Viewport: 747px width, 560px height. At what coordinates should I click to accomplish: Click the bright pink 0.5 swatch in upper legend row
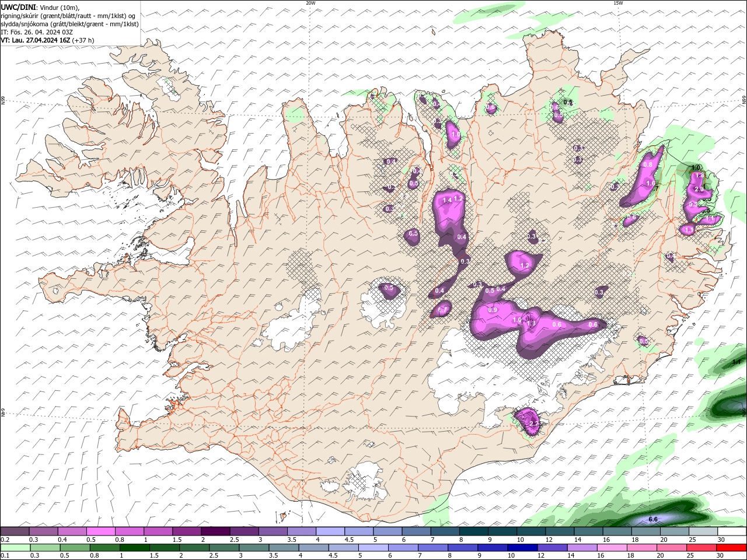coord(100,531)
